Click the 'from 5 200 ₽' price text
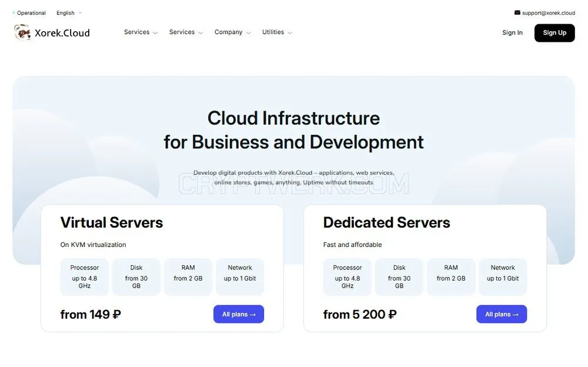 pyautogui.click(x=360, y=315)
